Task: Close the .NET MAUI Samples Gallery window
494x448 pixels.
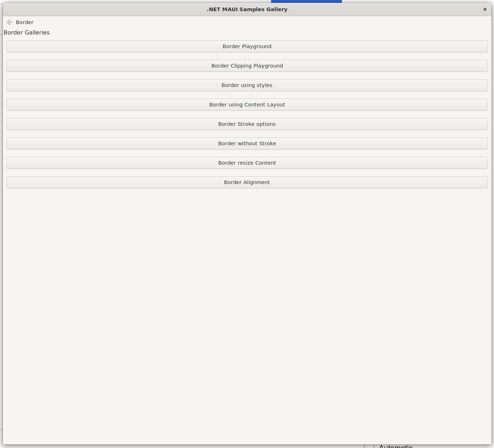Action: [485, 9]
